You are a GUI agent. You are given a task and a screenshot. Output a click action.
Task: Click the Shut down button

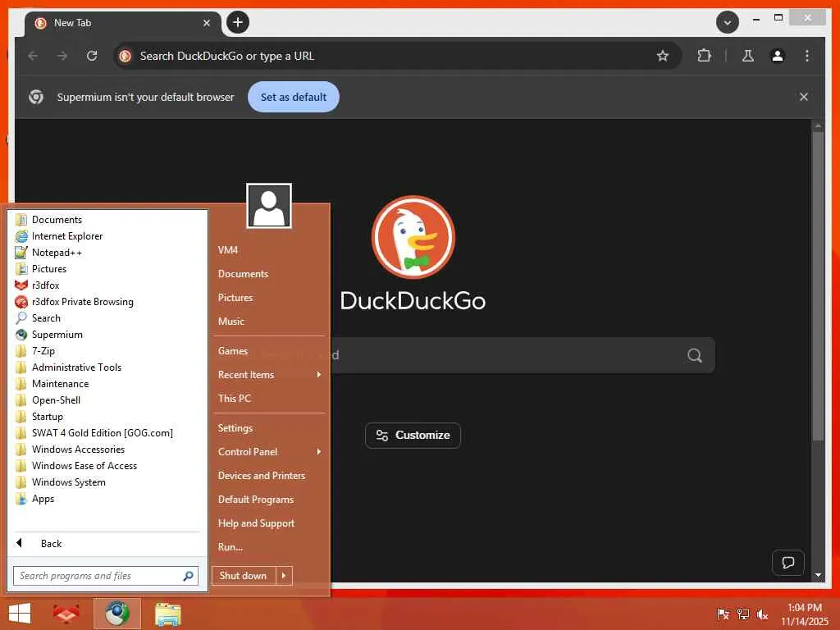coord(244,576)
